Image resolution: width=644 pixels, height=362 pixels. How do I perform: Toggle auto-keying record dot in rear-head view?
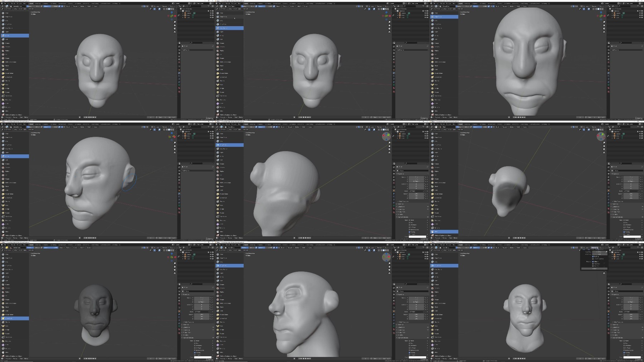294,238
